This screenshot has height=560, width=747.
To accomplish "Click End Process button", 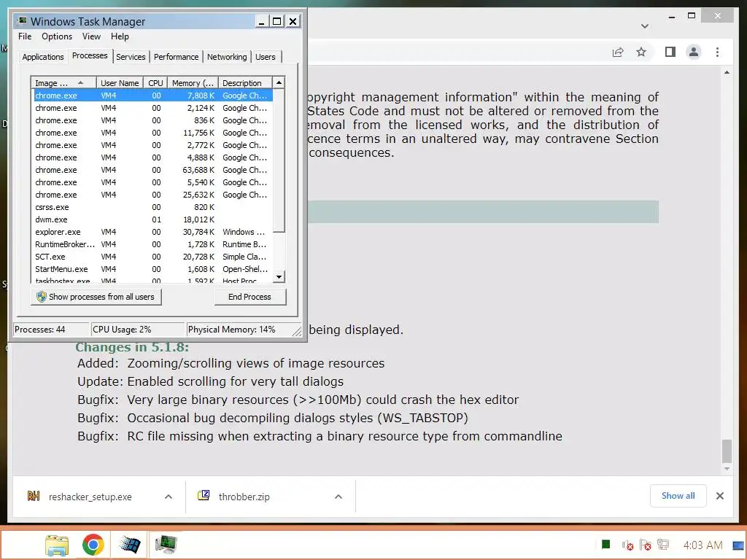I will [x=249, y=297].
